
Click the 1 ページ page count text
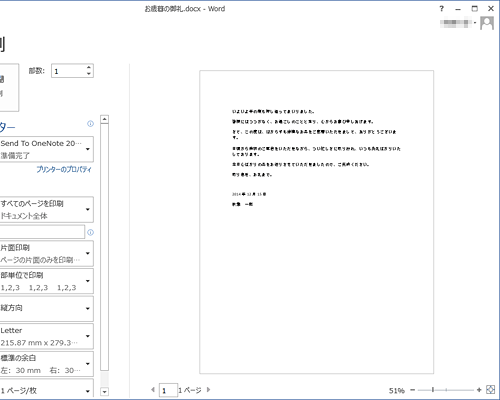[x=190, y=390]
